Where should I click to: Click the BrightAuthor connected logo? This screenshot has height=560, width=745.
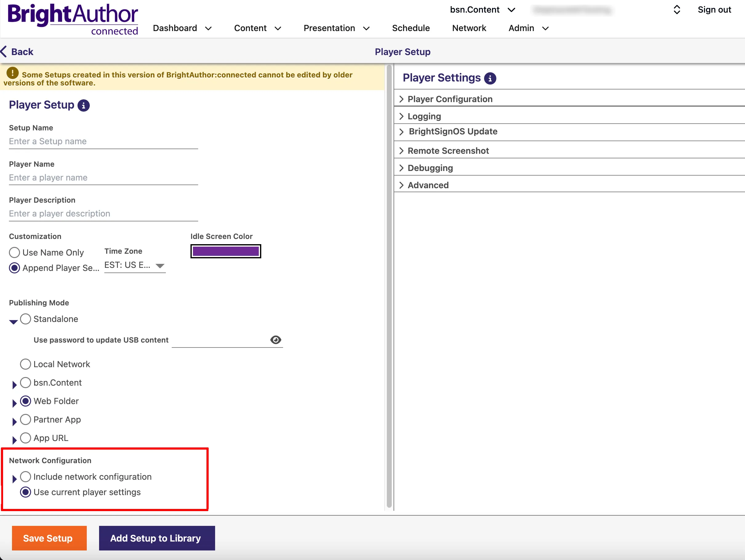pyautogui.click(x=73, y=19)
